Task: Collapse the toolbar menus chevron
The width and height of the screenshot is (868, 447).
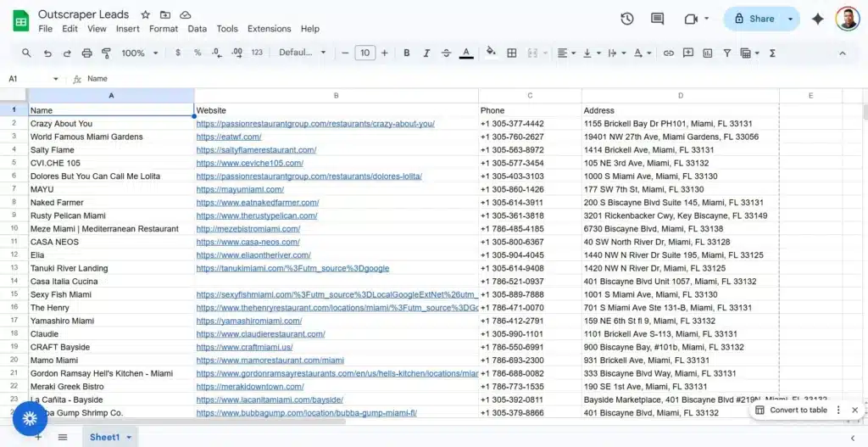Action: (843, 53)
